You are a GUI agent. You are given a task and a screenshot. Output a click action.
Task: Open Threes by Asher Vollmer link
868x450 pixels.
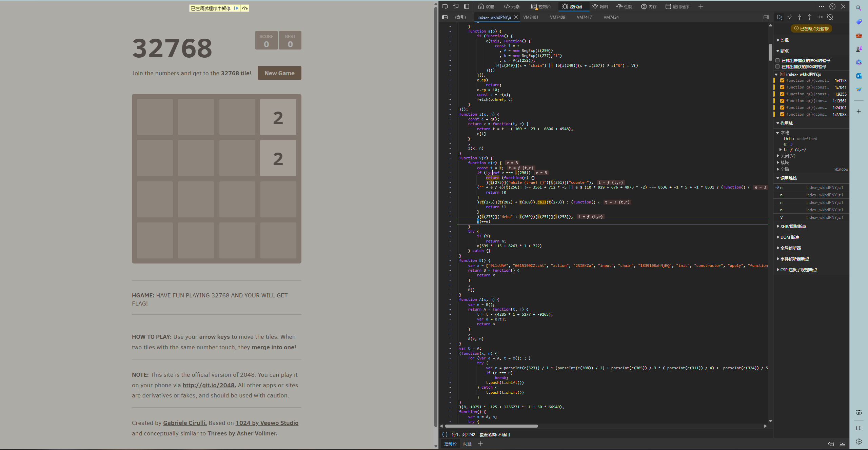tap(242, 433)
